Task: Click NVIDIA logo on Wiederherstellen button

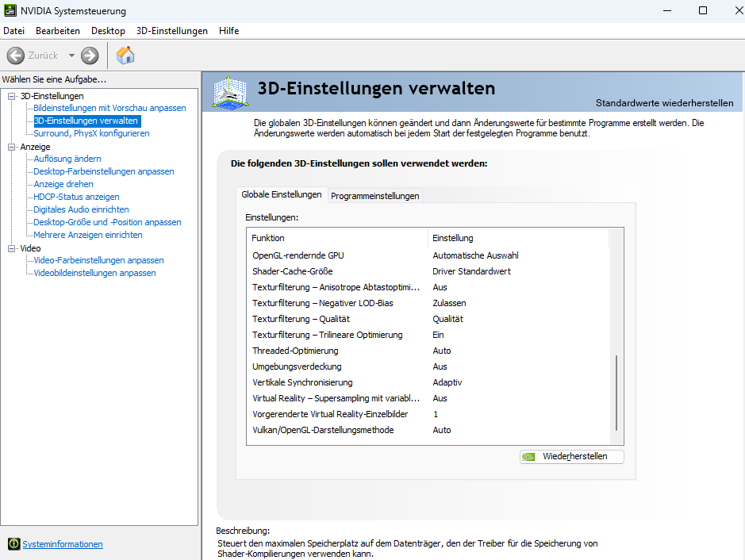Action: tap(528, 456)
